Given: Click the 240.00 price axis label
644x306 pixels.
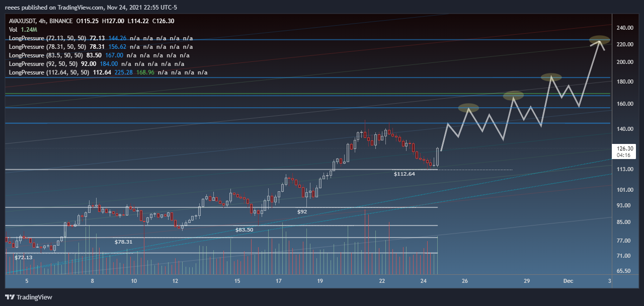Looking at the screenshot, I should 624,28.
